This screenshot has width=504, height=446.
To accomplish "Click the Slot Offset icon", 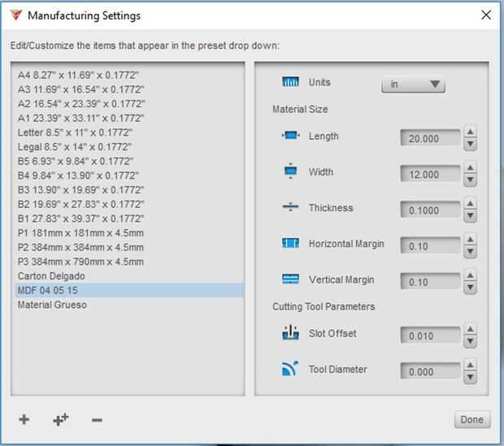I will coord(291,333).
